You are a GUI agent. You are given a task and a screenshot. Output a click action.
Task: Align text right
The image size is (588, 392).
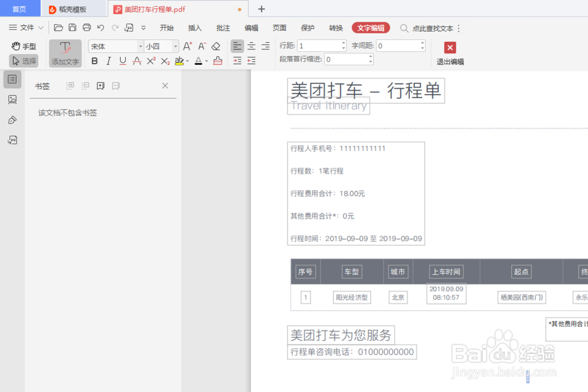point(266,46)
